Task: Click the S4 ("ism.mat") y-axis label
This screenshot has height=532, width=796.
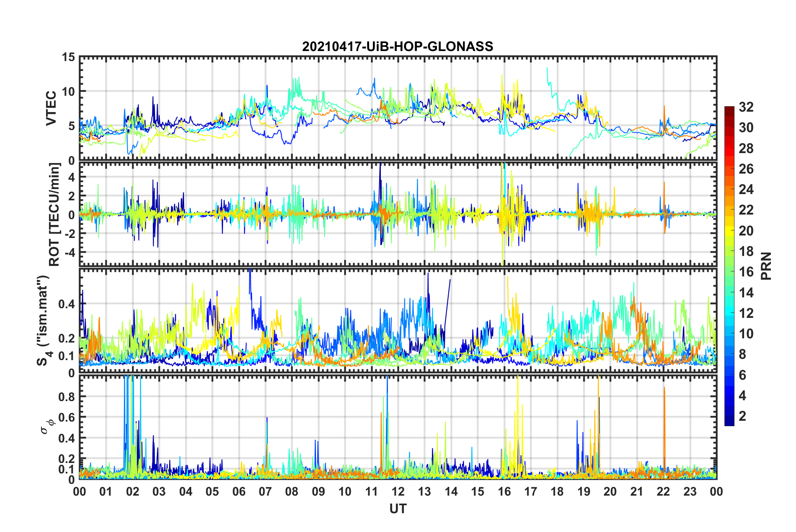Action: coord(44,320)
